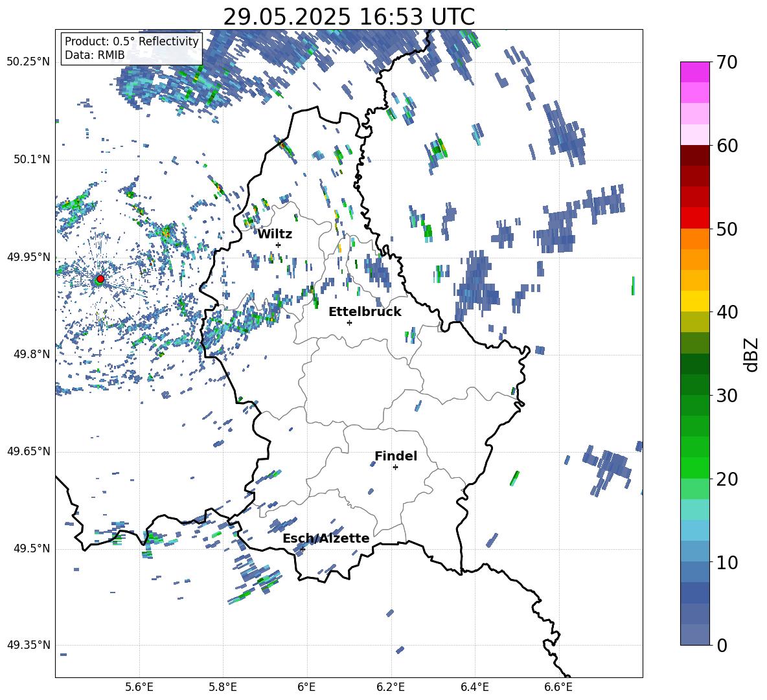Click the Wiltz city label

[x=275, y=234]
